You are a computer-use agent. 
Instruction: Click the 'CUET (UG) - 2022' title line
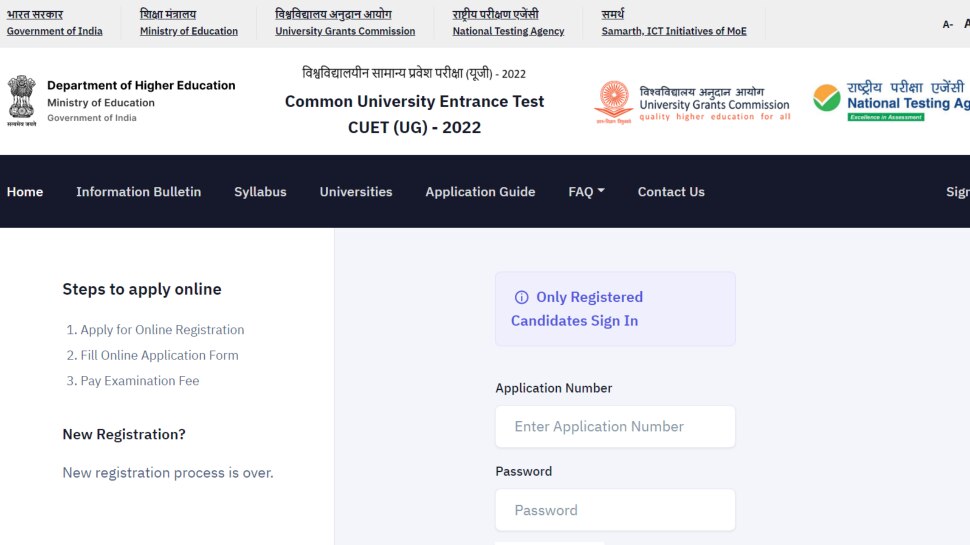click(x=414, y=127)
